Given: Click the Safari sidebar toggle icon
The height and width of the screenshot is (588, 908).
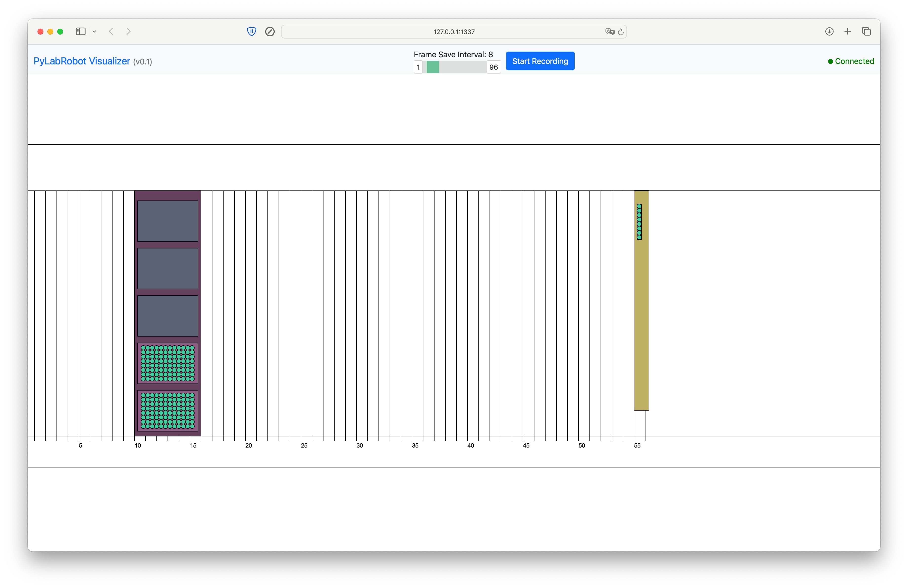Looking at the screenshot, I should [80, 31].
